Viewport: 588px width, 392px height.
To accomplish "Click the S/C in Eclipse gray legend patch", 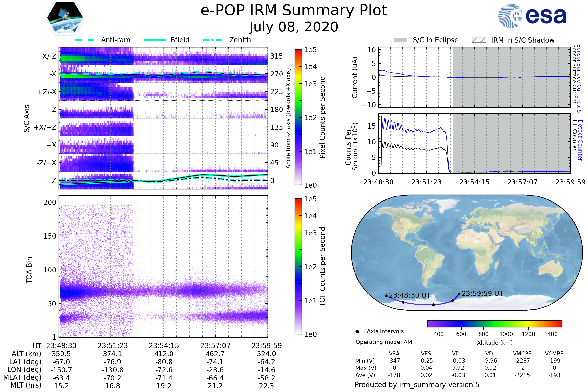I will [401, 40].
